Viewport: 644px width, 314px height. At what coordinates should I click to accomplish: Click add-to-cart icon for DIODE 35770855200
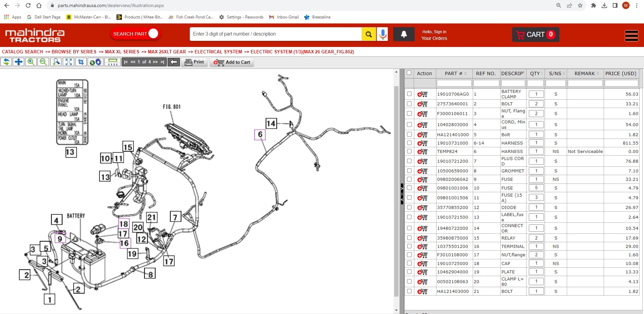pos(422,208)
